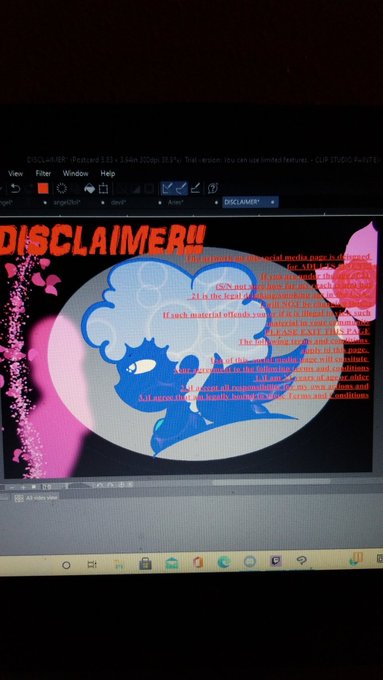Click the dotted circle loading icon
Image resolution: width=383 pixels, height=680 pixels.
coord(62,188)
